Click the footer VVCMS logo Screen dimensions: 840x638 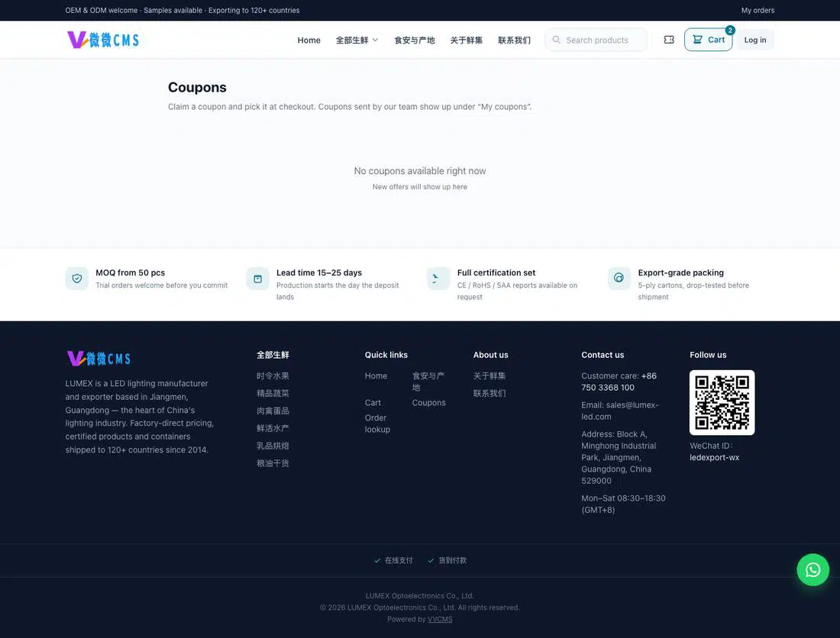click(x=99, y=358)
